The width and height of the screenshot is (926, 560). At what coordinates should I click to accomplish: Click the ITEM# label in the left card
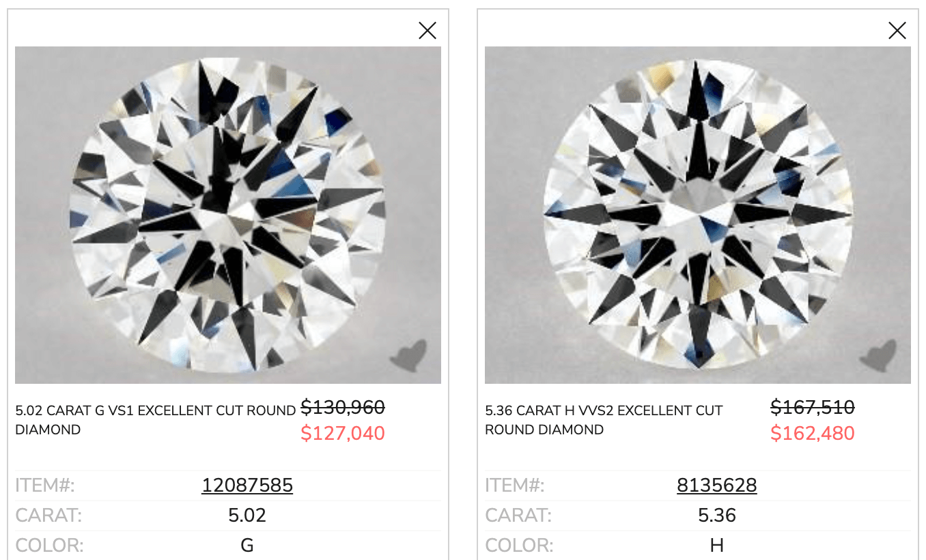coord(45,486)
